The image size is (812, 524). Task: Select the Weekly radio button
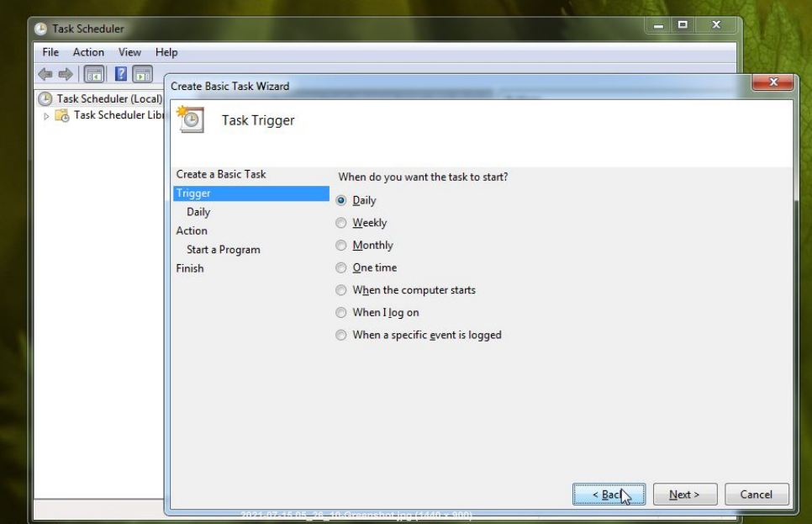tap(340, 223)
